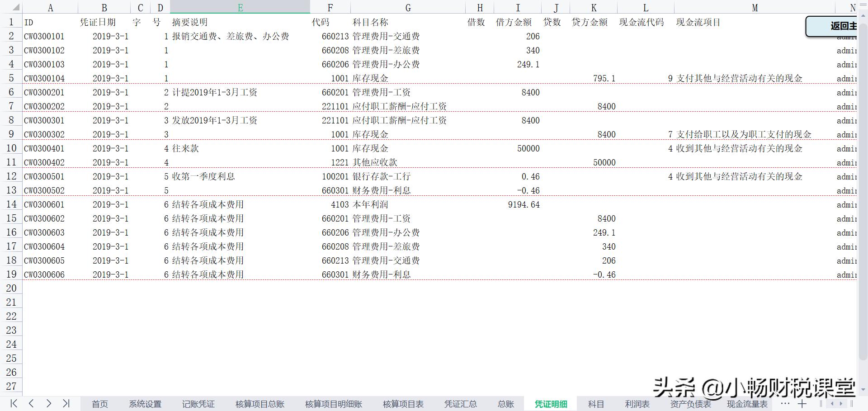Viewport: 868px width, 411px height.
Task: Open the 记账凭证 sheet tab
Action: pyautogui.click(x=198, y=404)
